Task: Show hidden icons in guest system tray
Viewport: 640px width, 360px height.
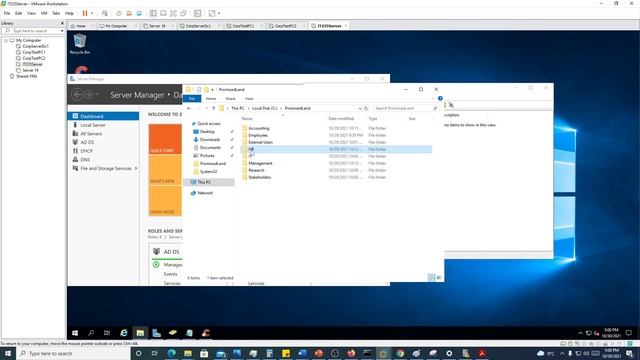Action: [580, 333]
